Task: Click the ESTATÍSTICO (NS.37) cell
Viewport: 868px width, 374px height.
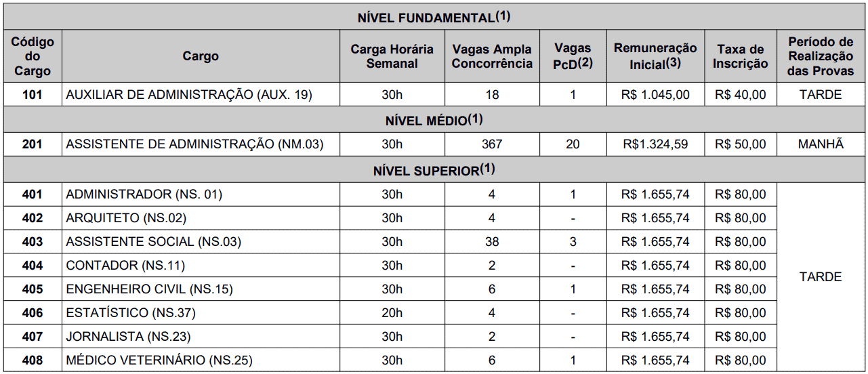Action: click(201, 313)
